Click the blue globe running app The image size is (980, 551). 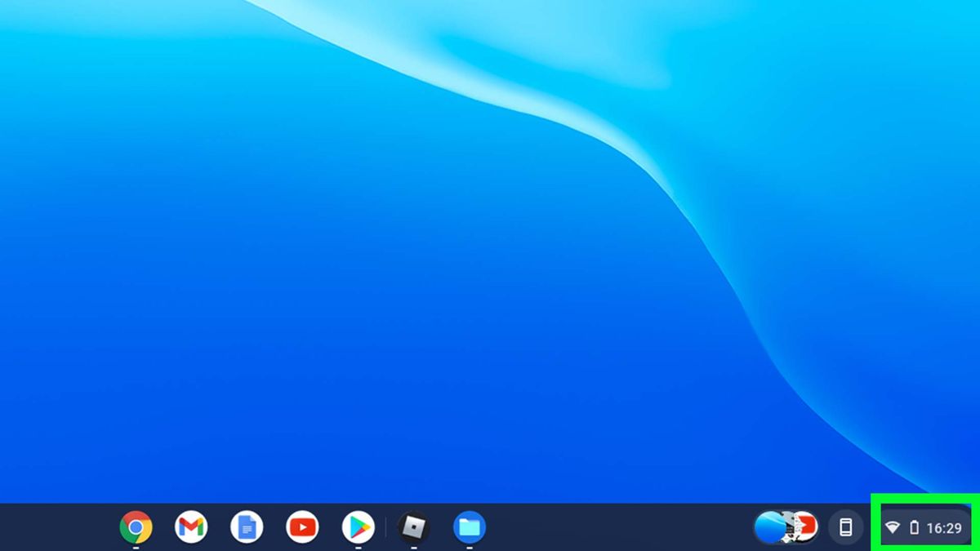pyautogui.click(x=769, y=527)
